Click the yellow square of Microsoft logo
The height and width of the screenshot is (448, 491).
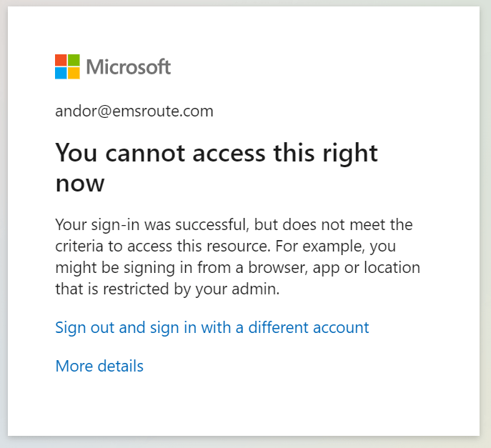[74, 73]
